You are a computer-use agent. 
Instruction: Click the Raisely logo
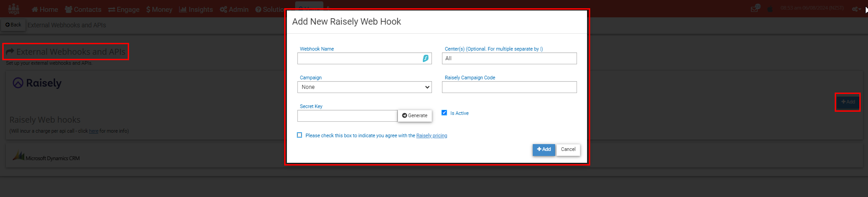(x=37, y=83)
